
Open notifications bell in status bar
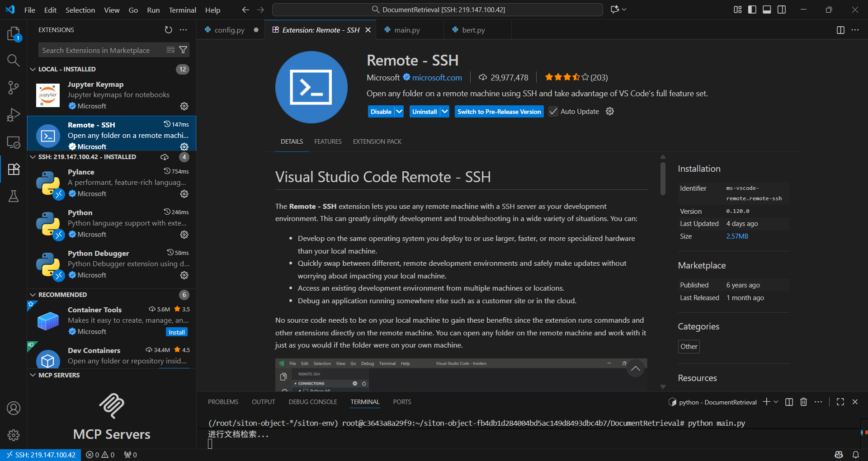(x=856, y=455)
